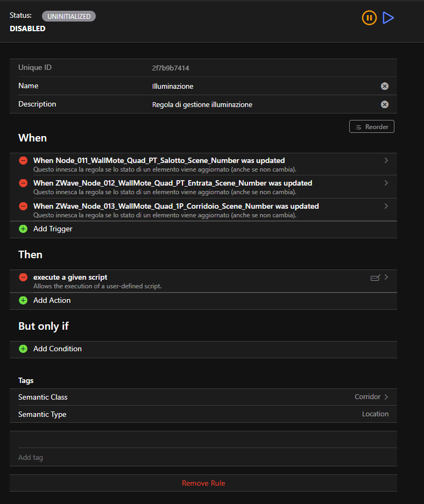Delete the execute script action with red minus
The height and width of the screenshot is (504, 424).
23,277
